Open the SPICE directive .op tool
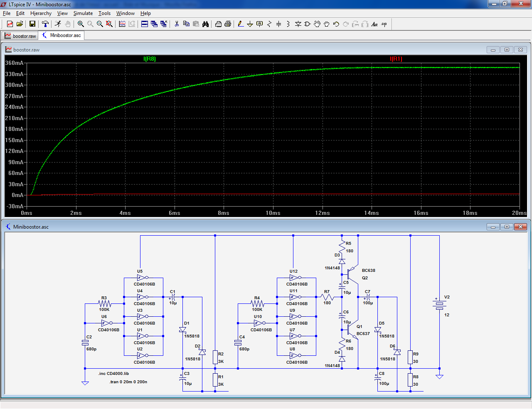Image resolution: width=532 pixels, height=409 pixels. click(384, 24)
